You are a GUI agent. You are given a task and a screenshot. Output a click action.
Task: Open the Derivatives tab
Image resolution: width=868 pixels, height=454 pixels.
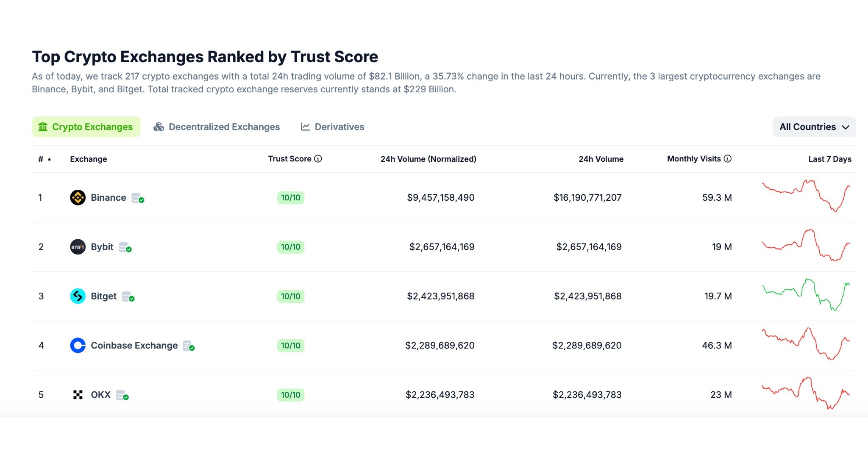339,127
